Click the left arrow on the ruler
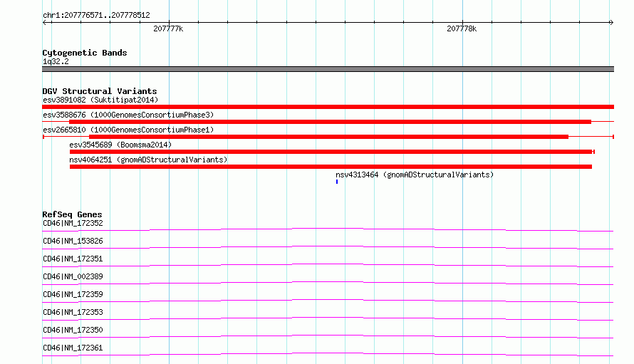 [x=44, y=22]
